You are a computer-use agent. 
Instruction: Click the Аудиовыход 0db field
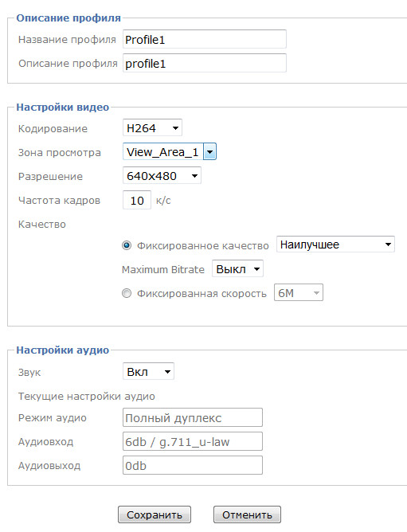pyautogui.click(x=193, y=465)
